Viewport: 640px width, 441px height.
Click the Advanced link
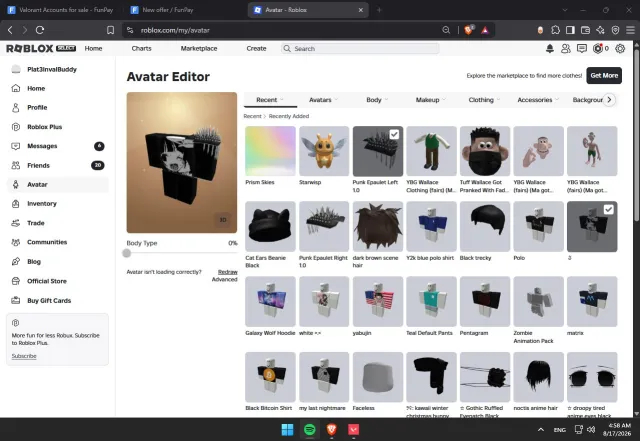click(224, 280)
